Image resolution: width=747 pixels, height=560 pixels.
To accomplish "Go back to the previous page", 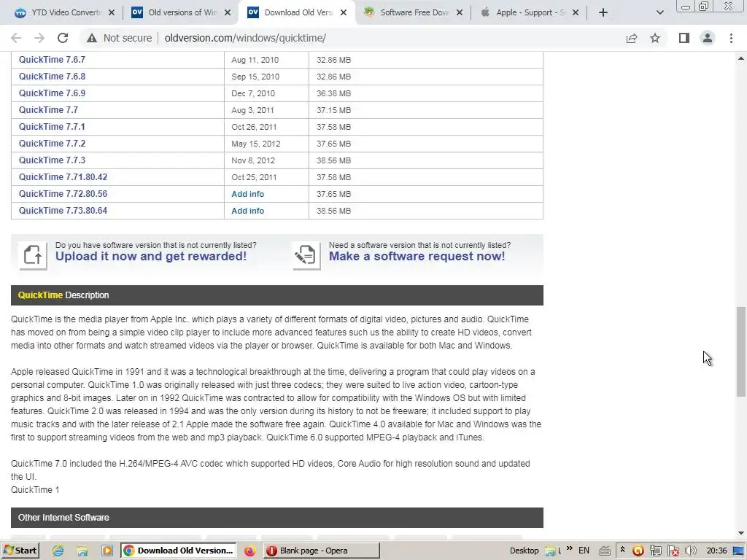I will coord(16,38).
